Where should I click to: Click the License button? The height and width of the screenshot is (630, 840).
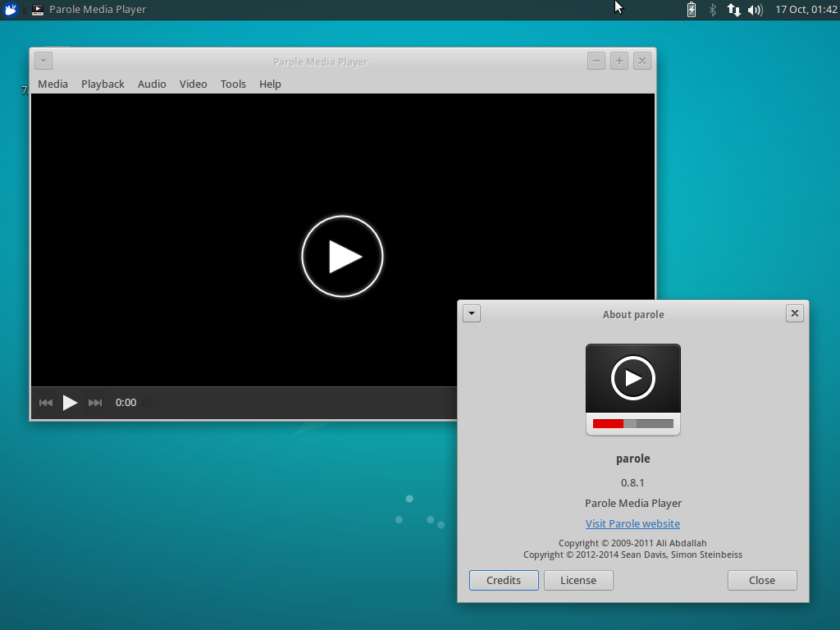(x=578, y=580)
